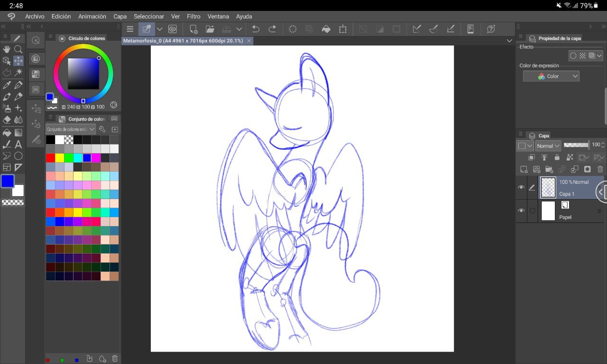Open the Edición menu

pos(61,16)
